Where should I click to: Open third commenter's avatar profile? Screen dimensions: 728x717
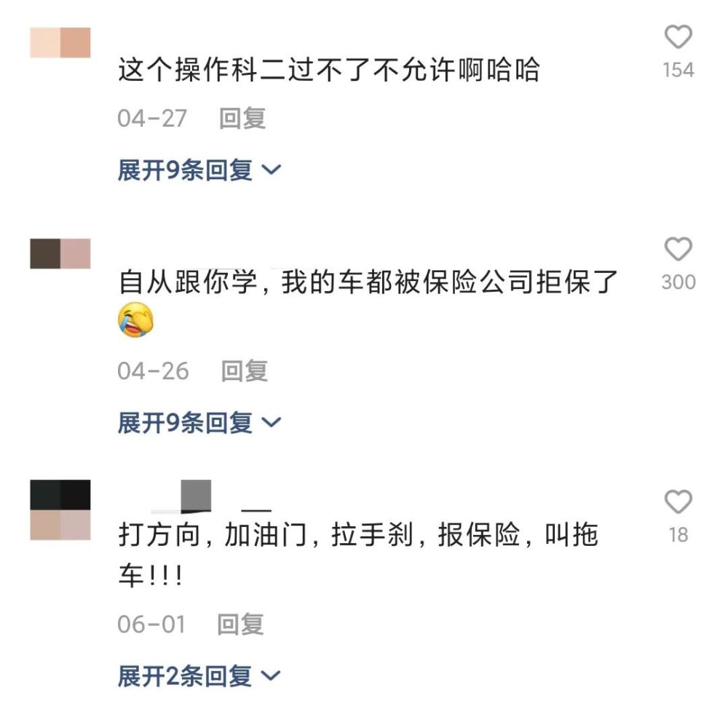point(60,510)
